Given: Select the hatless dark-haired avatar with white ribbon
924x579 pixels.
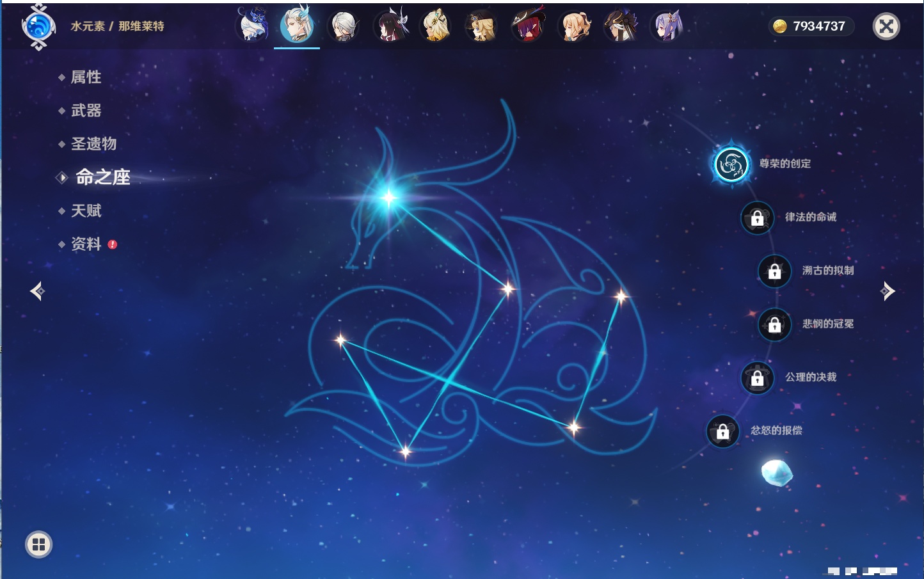Looking at the screenshot, I should pos(390,26).
